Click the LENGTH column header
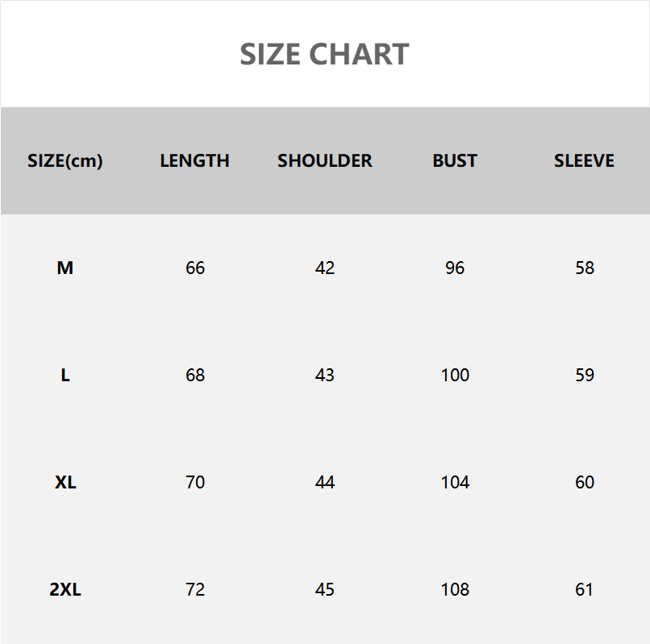Image resolution: width=650 pixels, height=644 pixels. tap(194, 160)
